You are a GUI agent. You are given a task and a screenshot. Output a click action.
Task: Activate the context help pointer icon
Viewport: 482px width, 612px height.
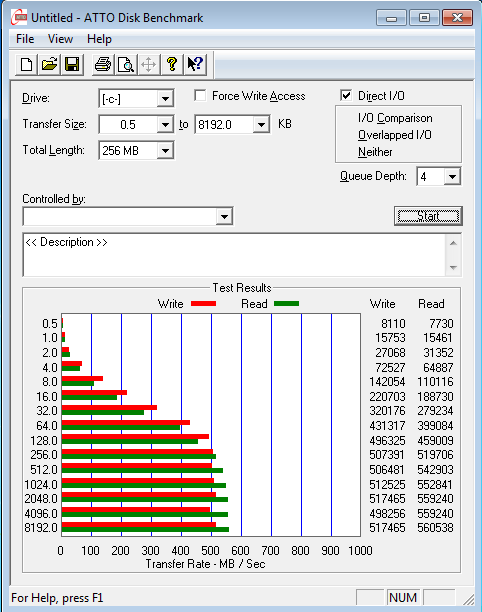(x=195, y=64)
